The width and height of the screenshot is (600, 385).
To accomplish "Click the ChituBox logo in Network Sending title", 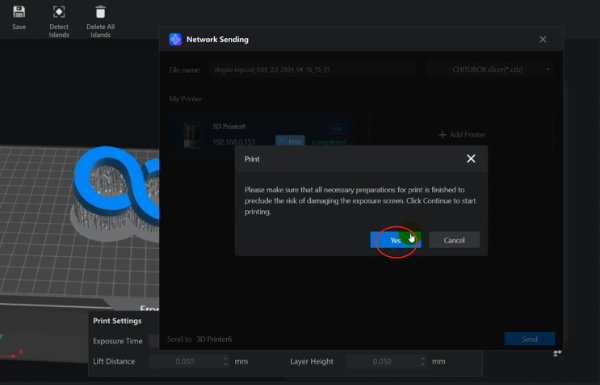I will [175, 39].
